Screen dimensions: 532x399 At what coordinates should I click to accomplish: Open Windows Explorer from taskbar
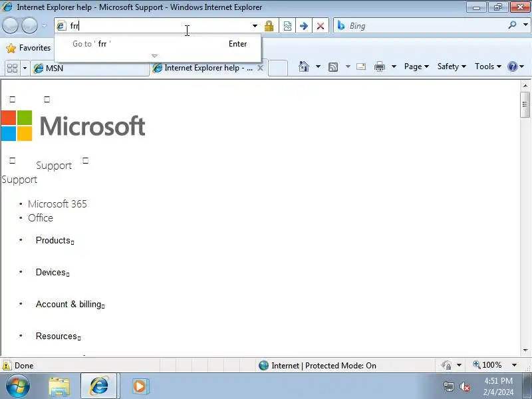point(59,386)
